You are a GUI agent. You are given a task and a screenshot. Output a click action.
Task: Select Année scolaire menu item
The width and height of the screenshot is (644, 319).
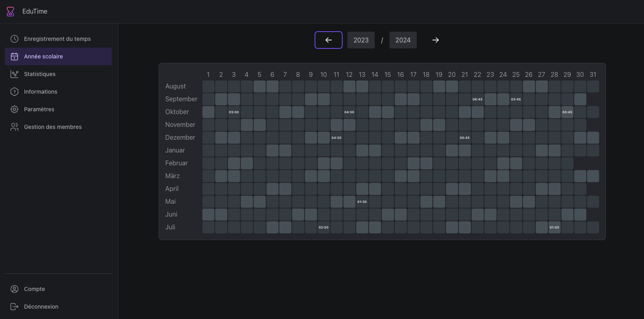58,56
